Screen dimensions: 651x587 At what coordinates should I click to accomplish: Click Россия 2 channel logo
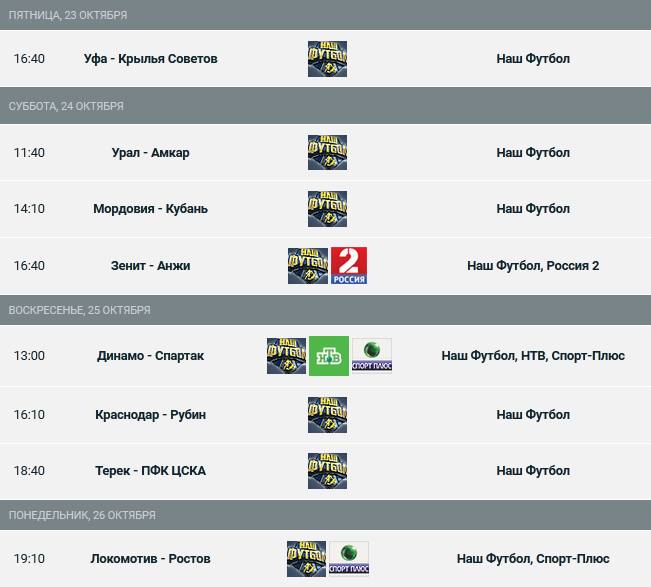(349, 266)
